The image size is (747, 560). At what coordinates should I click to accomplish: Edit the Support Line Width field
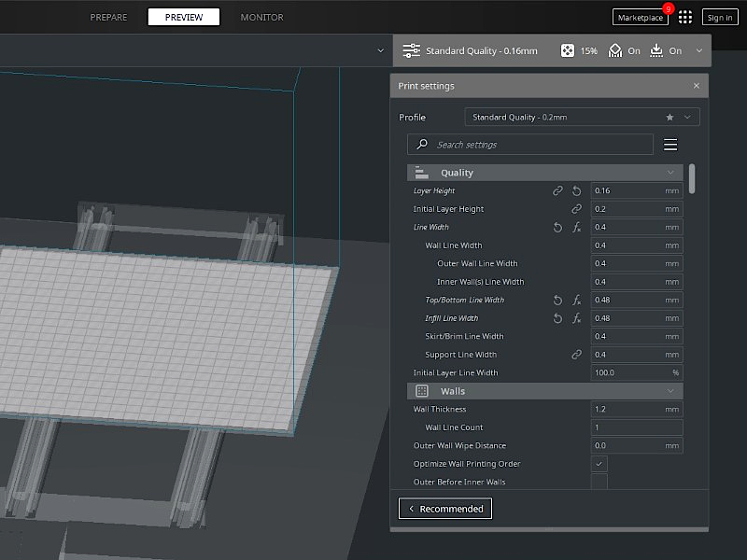[x=637, y=355]
